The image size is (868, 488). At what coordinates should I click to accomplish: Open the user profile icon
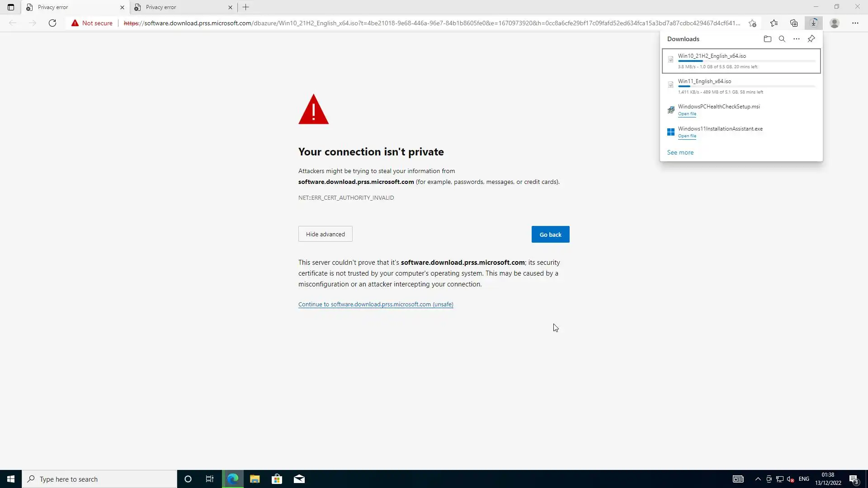pos(835,23)
